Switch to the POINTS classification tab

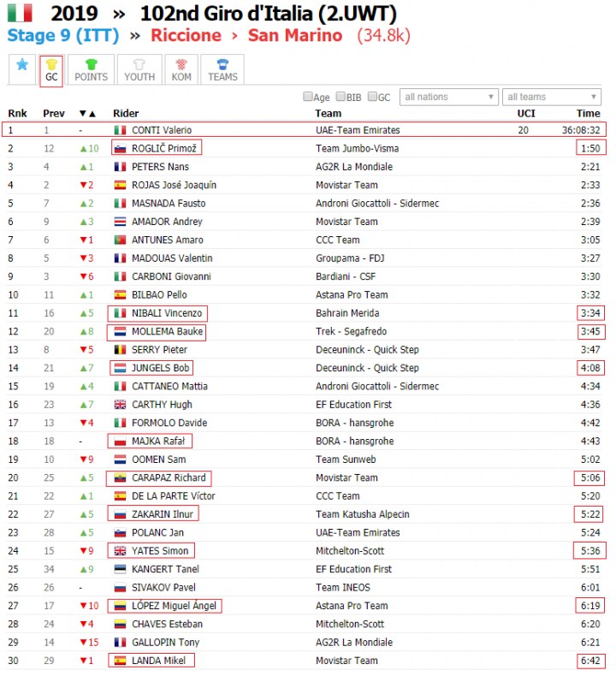(x=91, y=70)
